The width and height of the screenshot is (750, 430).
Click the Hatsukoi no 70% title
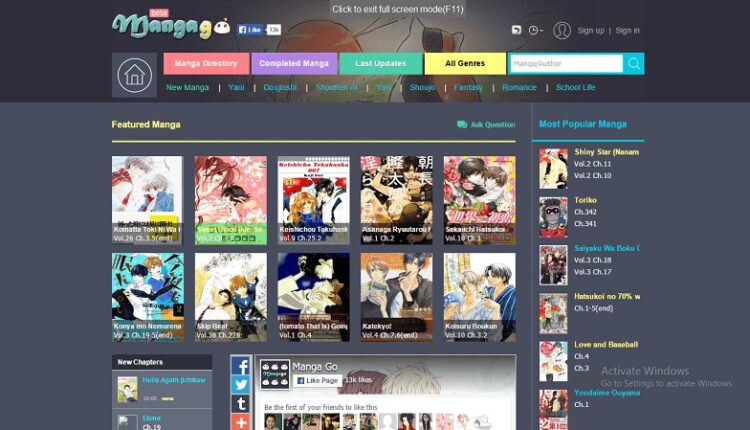(x=607, y=297)
